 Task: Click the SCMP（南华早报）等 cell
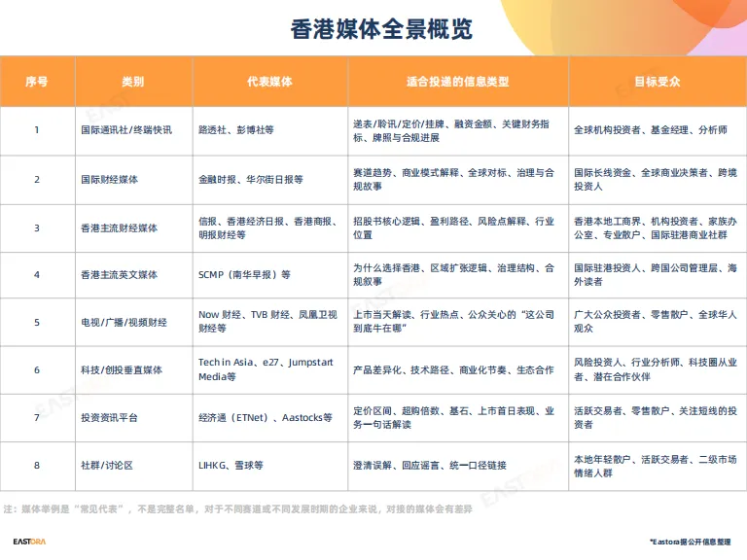coord(244,275)
